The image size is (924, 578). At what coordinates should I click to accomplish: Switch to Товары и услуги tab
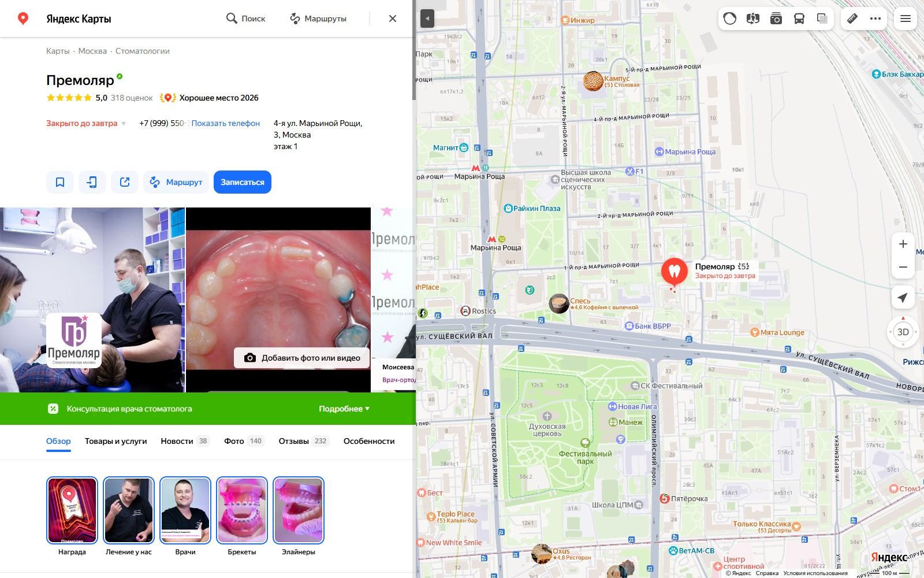click(x=116, y=441)
